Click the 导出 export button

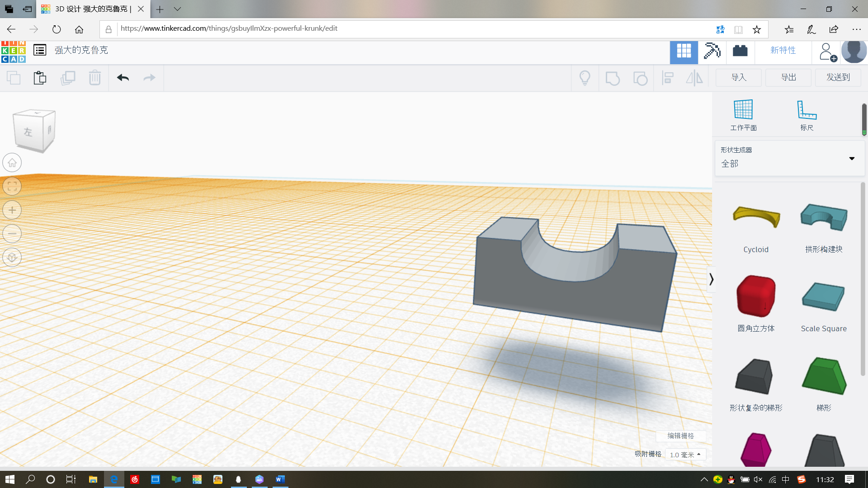(788, 77)
